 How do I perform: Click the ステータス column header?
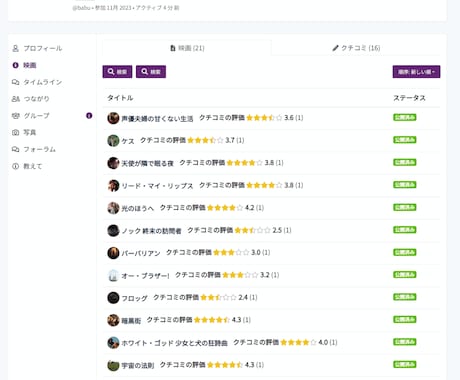point(409,98)
